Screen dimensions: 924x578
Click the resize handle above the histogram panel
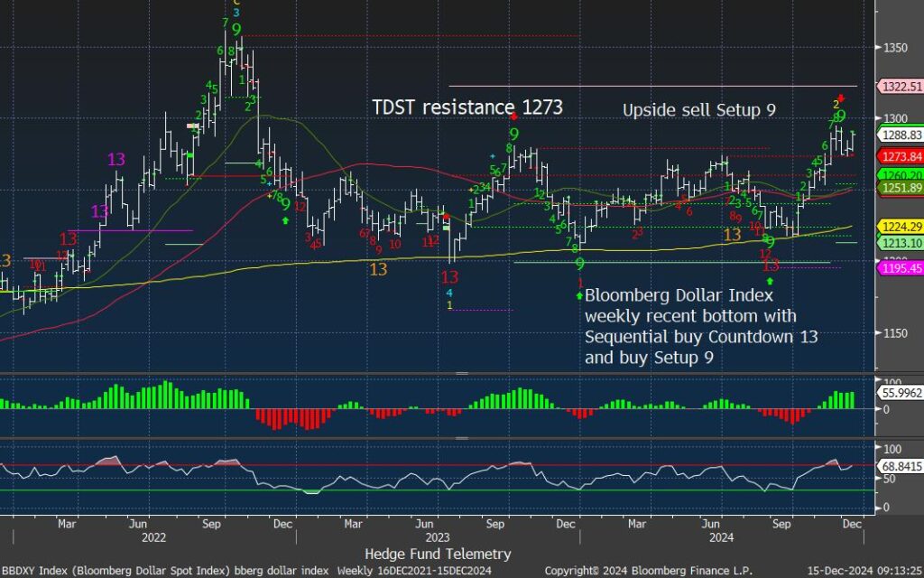coord(461,373)
